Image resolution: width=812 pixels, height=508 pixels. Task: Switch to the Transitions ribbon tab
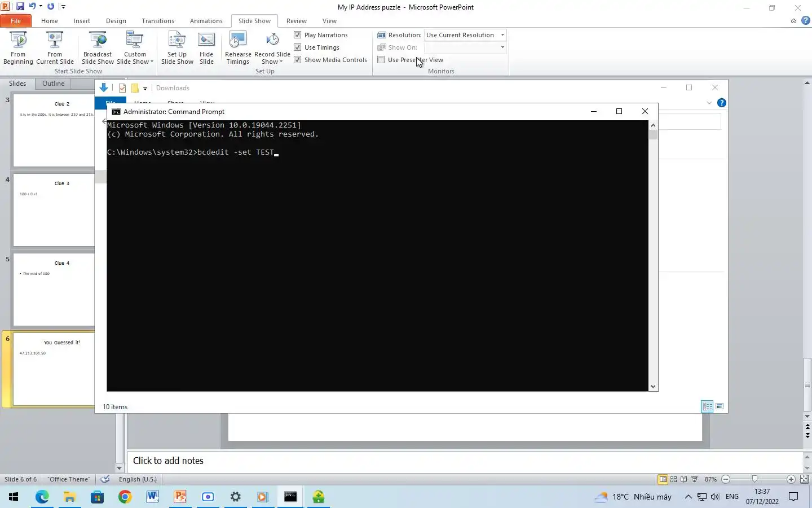(158, 21)
